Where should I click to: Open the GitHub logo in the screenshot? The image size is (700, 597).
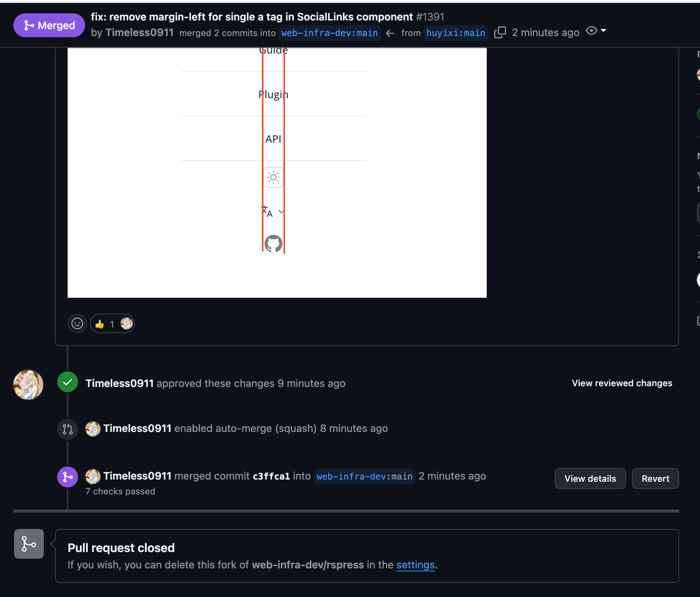(273, 244)
